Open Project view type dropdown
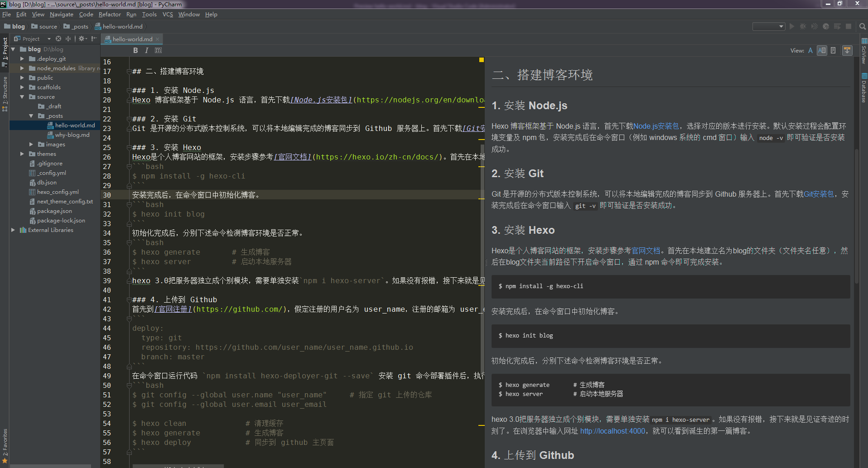This screenshot has height=468, width=868. click(x=33, y=39)
